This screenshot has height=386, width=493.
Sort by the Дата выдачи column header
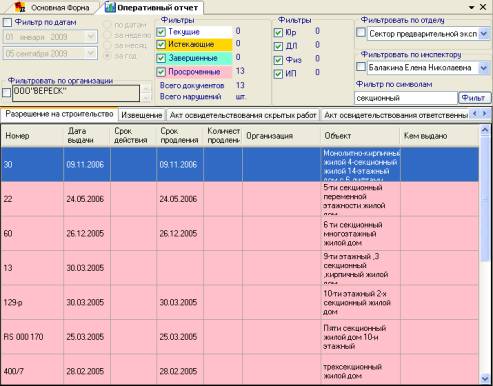click(x=87, y=136)
